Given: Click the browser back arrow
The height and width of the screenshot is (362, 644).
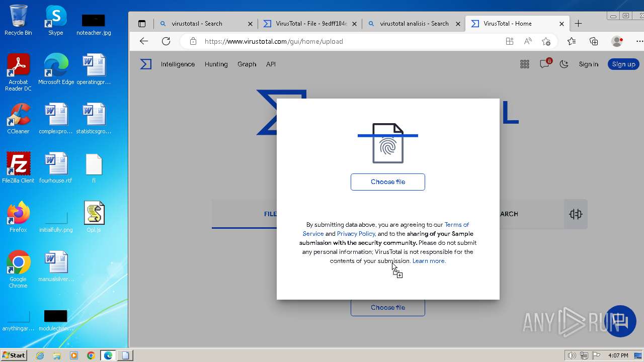Looking at the screenshot, I should (x=144, y=41).
